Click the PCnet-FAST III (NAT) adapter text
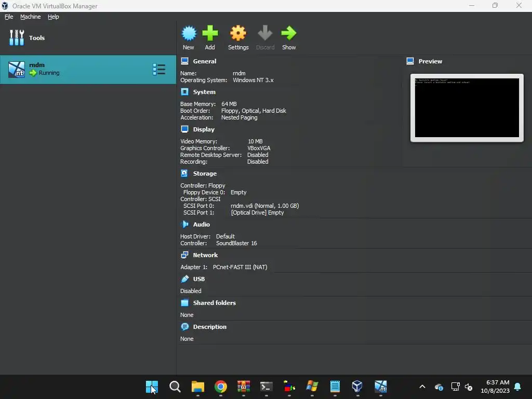The image size is (532, 399). (x=240, y=267)
